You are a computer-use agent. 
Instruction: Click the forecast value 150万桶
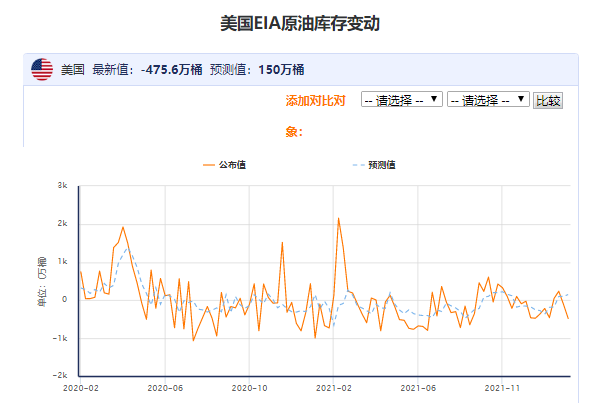pos(281,70)
